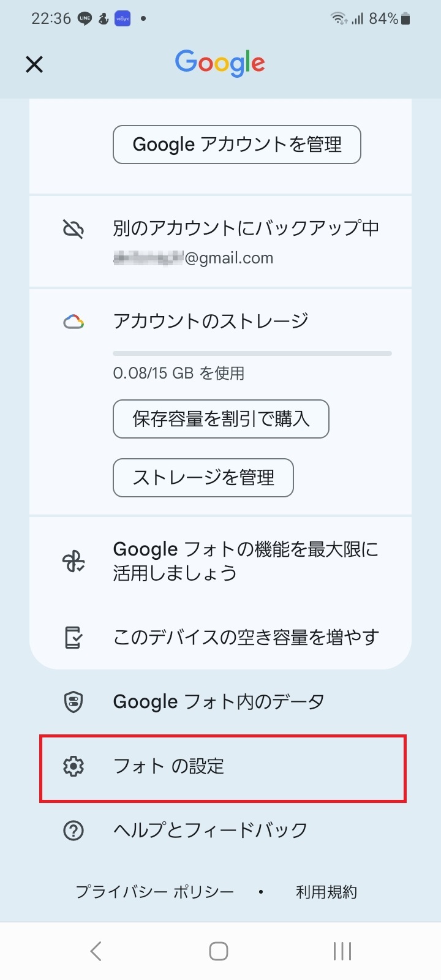This screenshot has height=980, width=441.
Task: Tap the shield icon for Google フォト data
Action: (x=73, y=702)
